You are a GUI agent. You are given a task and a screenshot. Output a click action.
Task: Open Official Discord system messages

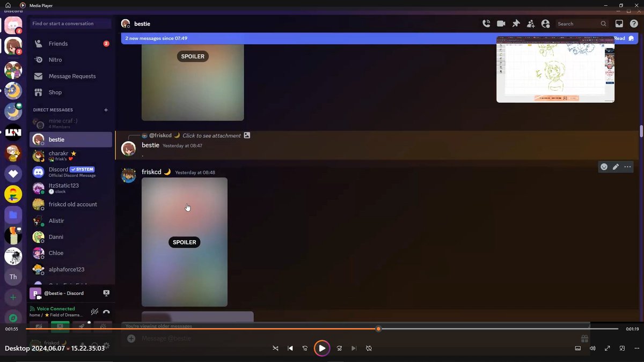click(x=71, y=172)
